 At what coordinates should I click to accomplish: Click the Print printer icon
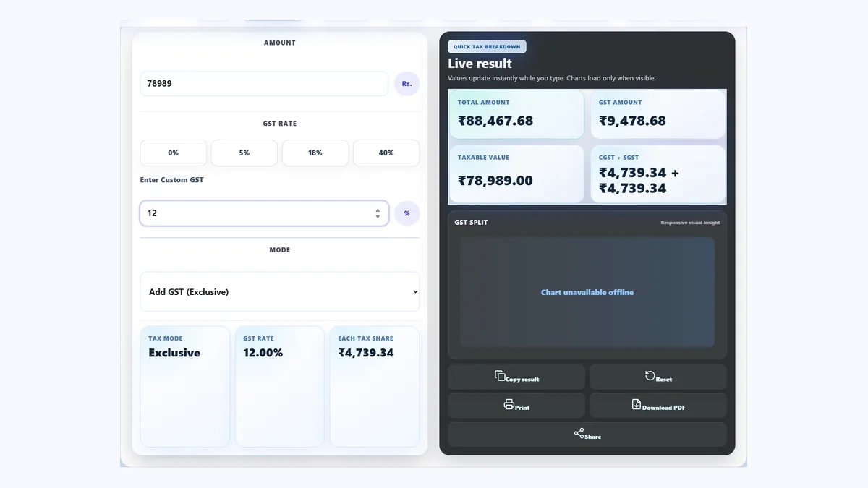[x=509, y=404]
